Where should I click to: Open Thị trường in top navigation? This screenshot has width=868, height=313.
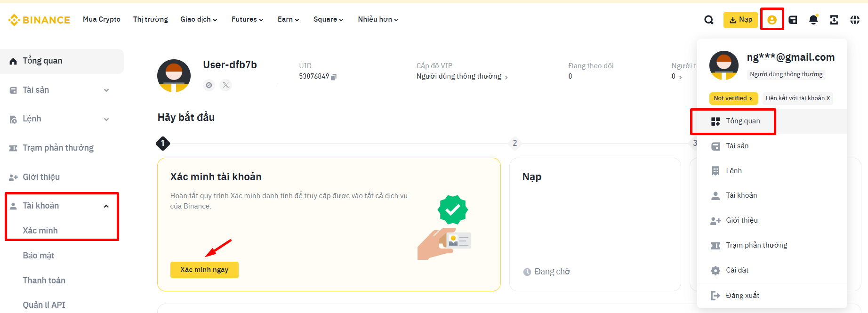click(x=151, y=19)
